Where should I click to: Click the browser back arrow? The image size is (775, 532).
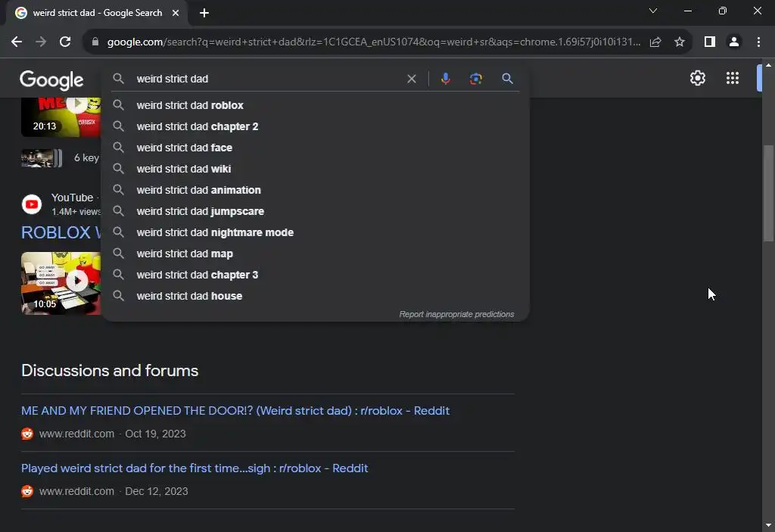tap(17, 42)
